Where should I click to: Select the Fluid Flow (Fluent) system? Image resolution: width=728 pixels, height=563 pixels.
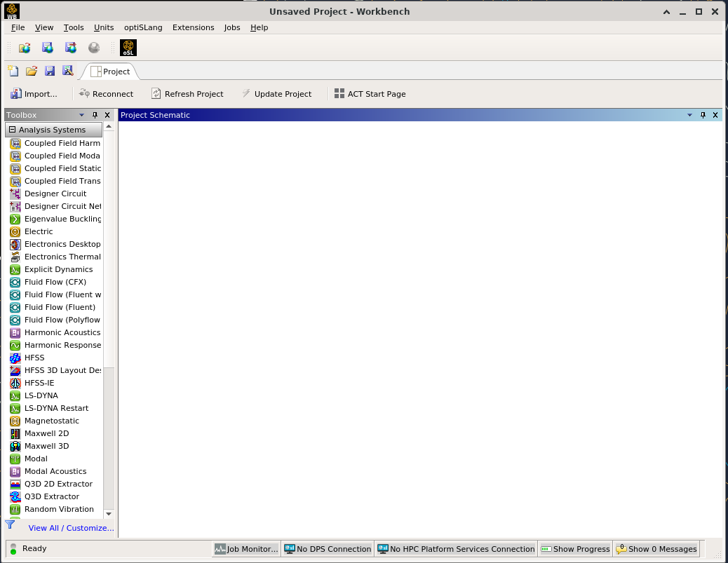(x=60, y=307)
